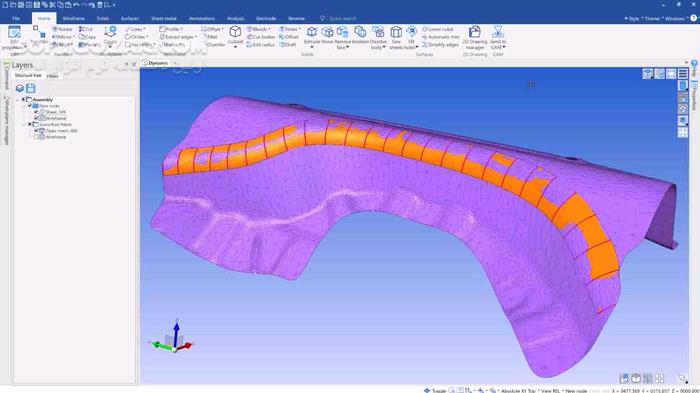Click into the Quick search field
Viewport: 700px width, 393px height.
tap(342, 18)
